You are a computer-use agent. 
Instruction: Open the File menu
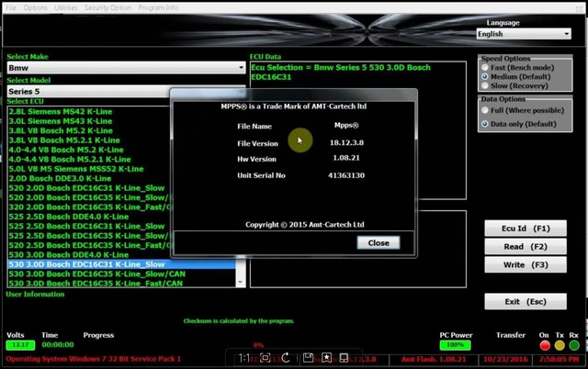11,7
